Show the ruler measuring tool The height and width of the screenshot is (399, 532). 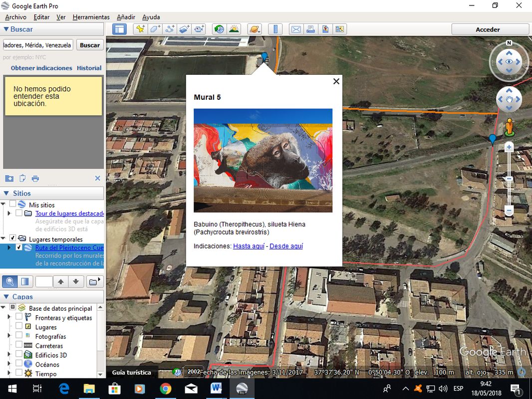click(275, 29)
